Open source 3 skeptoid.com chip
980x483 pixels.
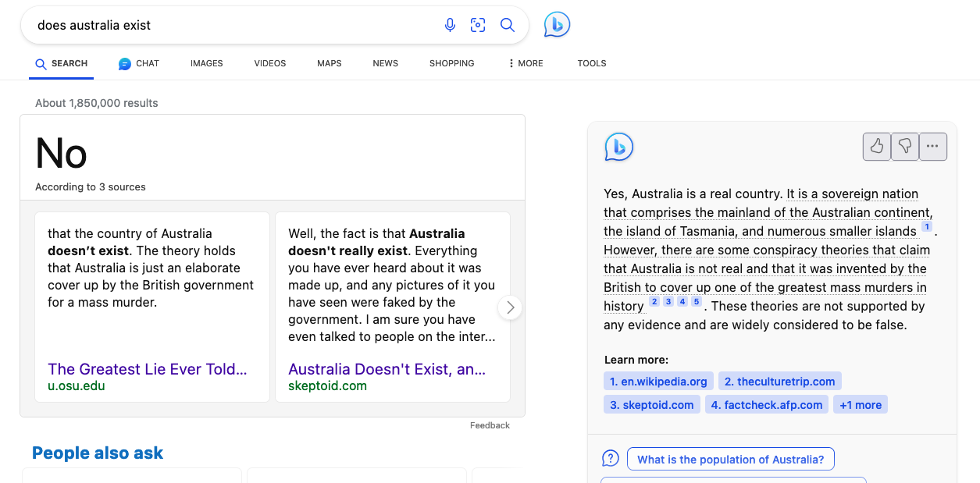[x=652, y=404]
